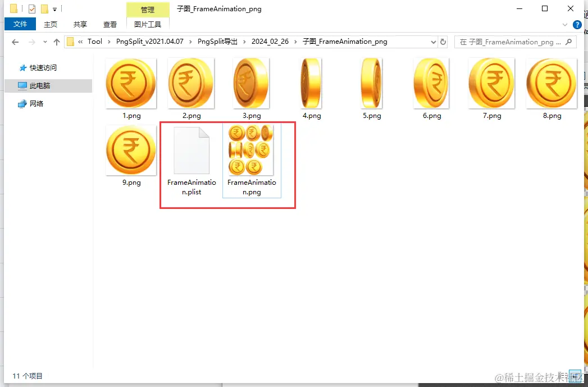This screenshot has width=588, height=387.
Task: Click the search box for 子图_FrameAnimation_png
Action: (516, 42)
